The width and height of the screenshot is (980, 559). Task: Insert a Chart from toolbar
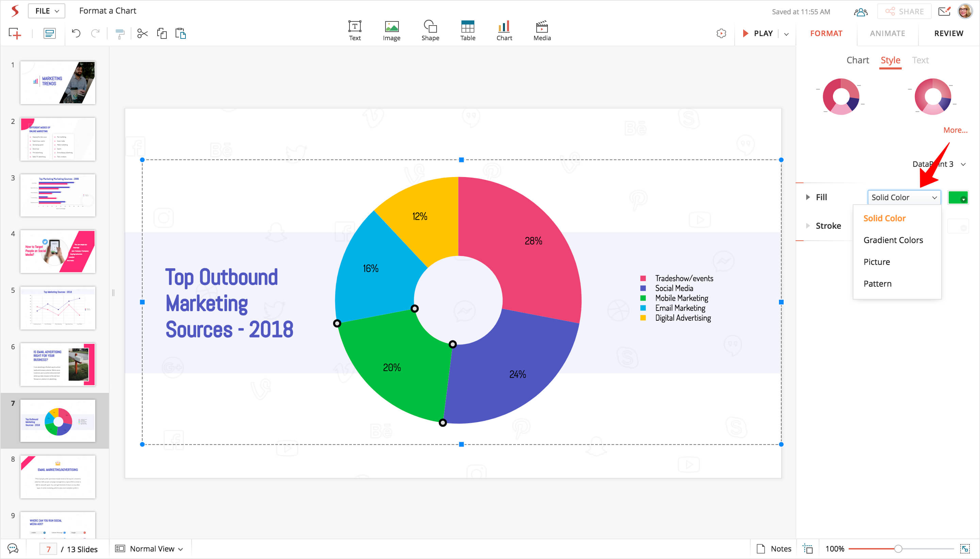click(504, 30)
